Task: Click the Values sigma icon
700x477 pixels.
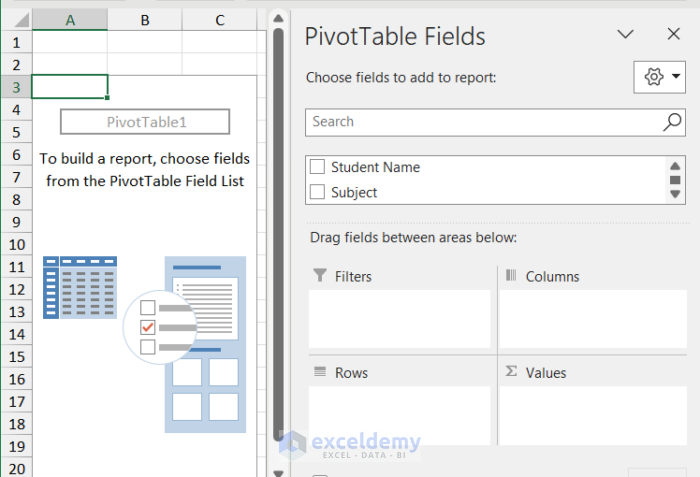Action: [x=511, y=372]
